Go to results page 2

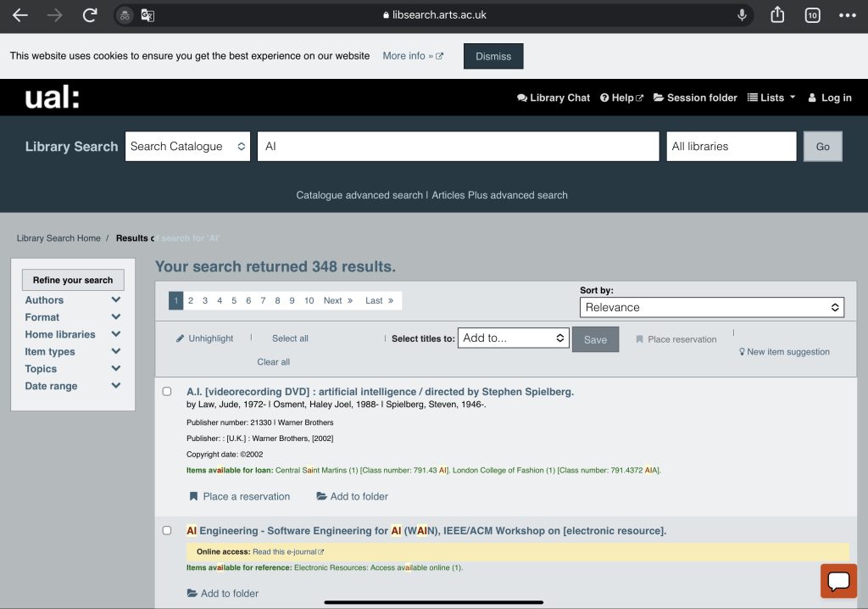coord(191,300)
